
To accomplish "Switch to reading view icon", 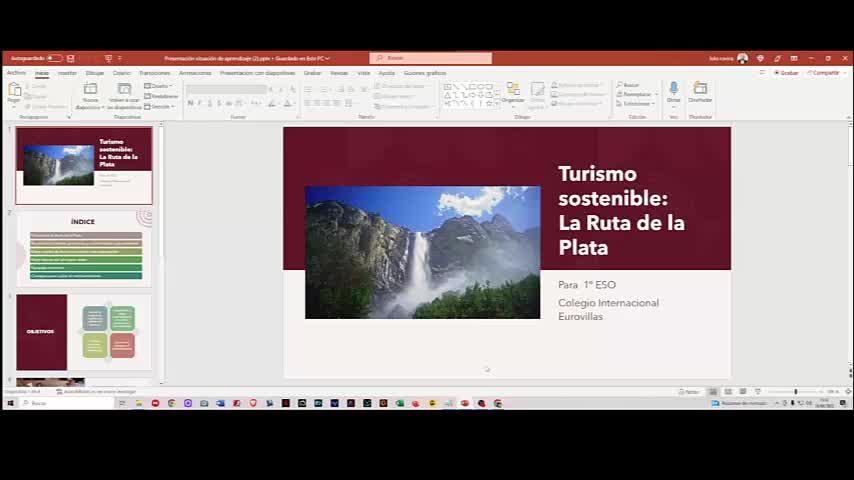I will point(743,392).
